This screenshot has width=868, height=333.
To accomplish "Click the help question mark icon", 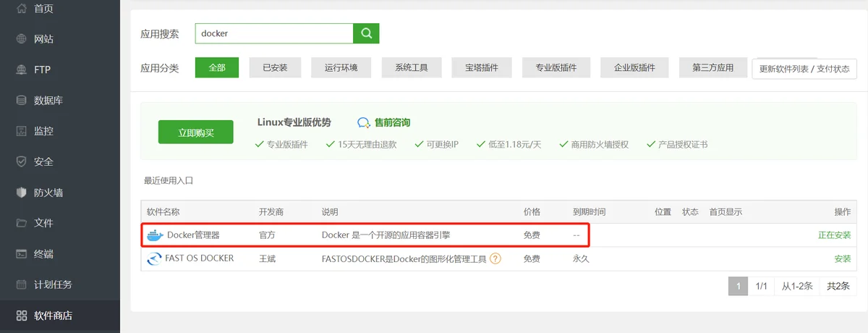I will tap(495, 258).
